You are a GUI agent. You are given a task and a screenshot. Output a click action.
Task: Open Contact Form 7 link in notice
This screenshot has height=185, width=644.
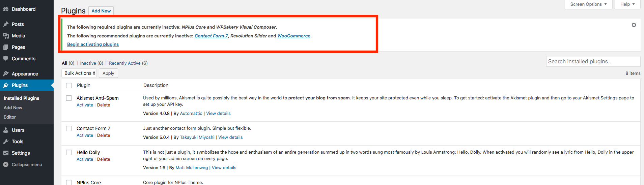(x=211, y=36)
